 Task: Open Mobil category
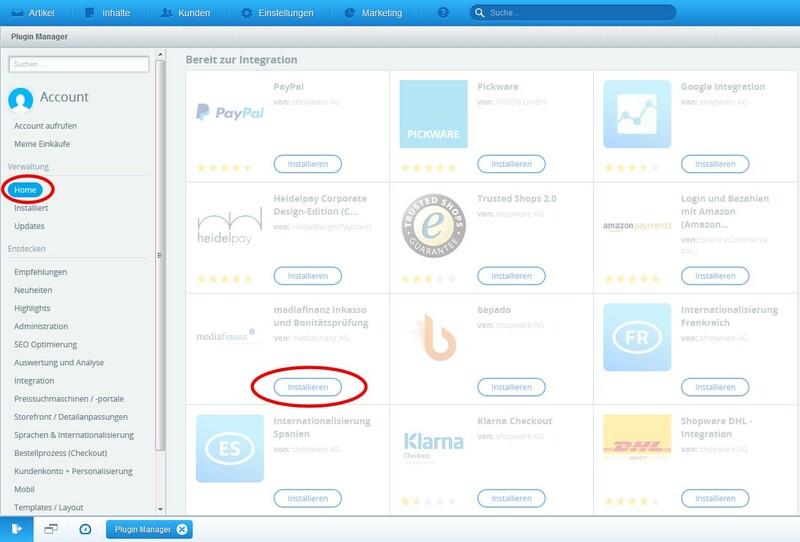point(24,489)
